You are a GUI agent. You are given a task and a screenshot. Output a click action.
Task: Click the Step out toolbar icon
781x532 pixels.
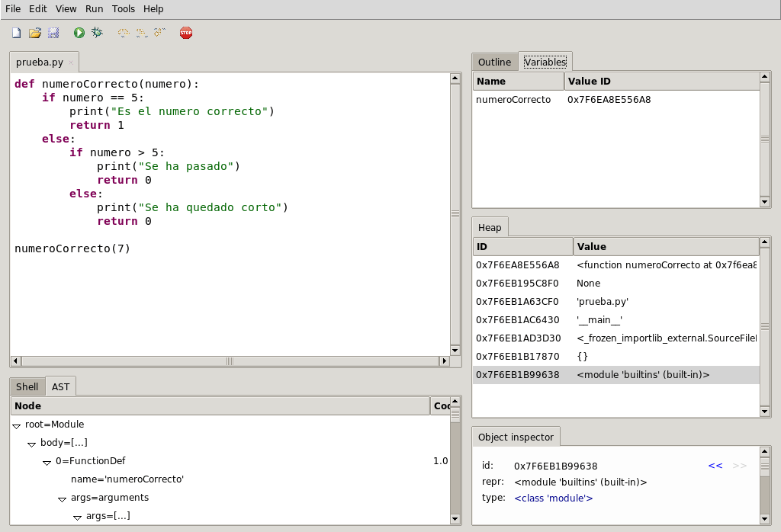point(160,33)
